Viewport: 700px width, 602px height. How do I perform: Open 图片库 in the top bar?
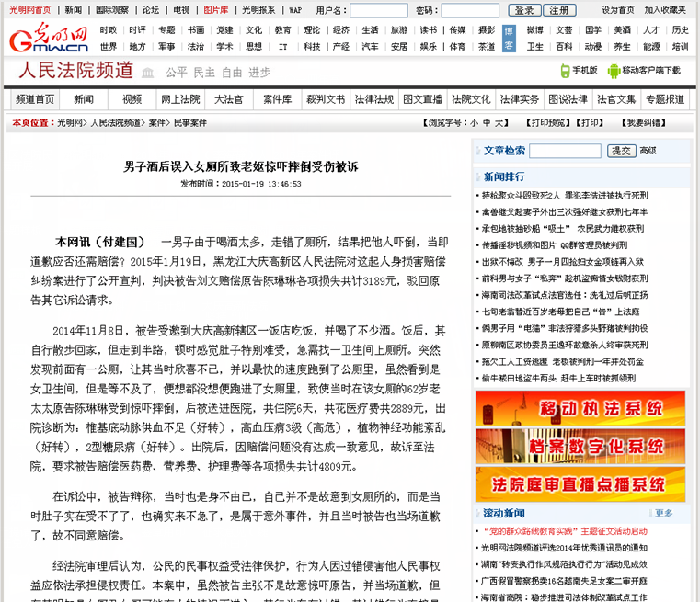[216, 10]
